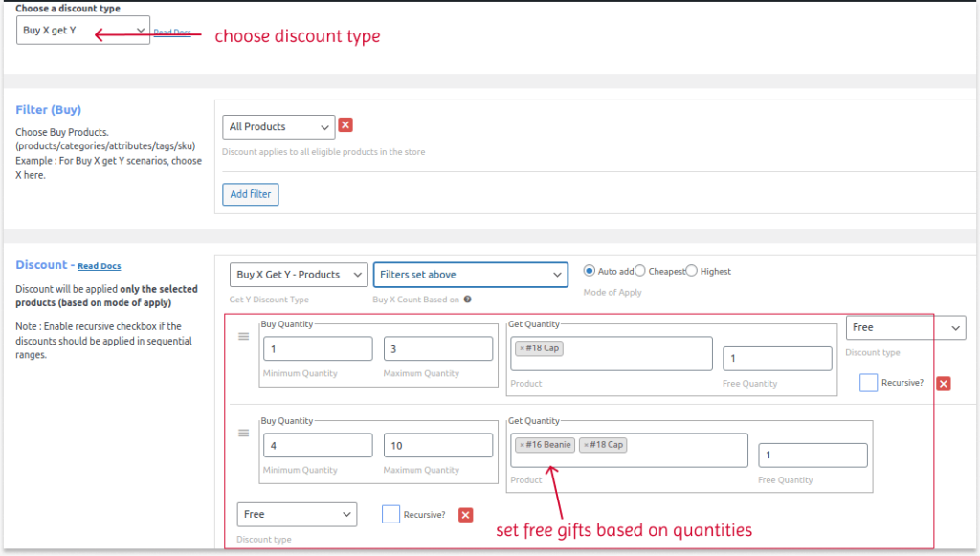Expand the Get Y Discount Type selector

[x=298, y=275]
